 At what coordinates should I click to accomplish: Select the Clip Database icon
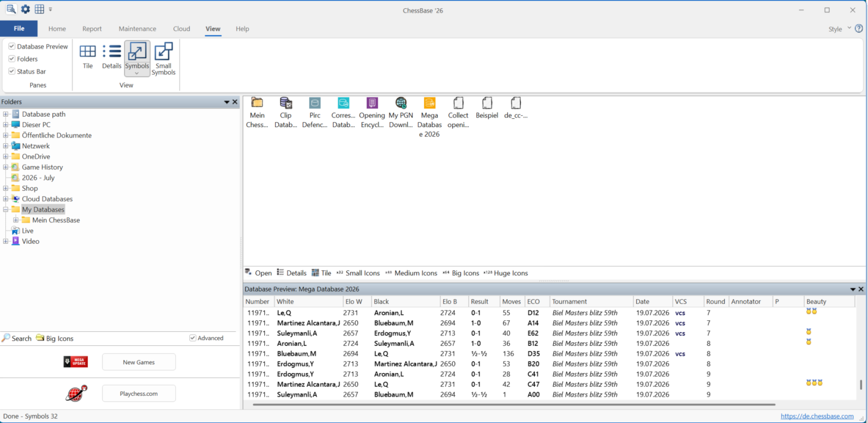[x=286, y=113]
